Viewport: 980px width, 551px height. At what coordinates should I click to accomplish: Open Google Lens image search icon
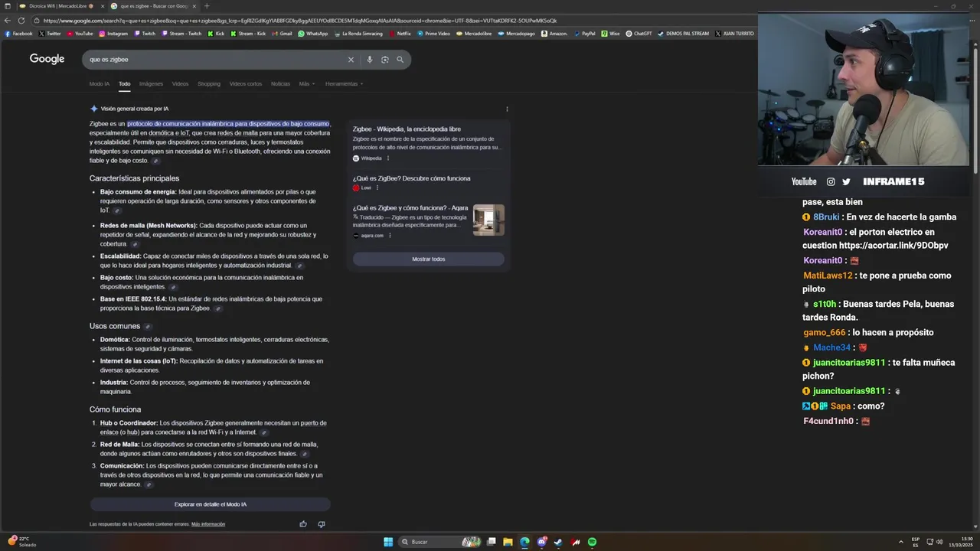click(x=385, y=60)
